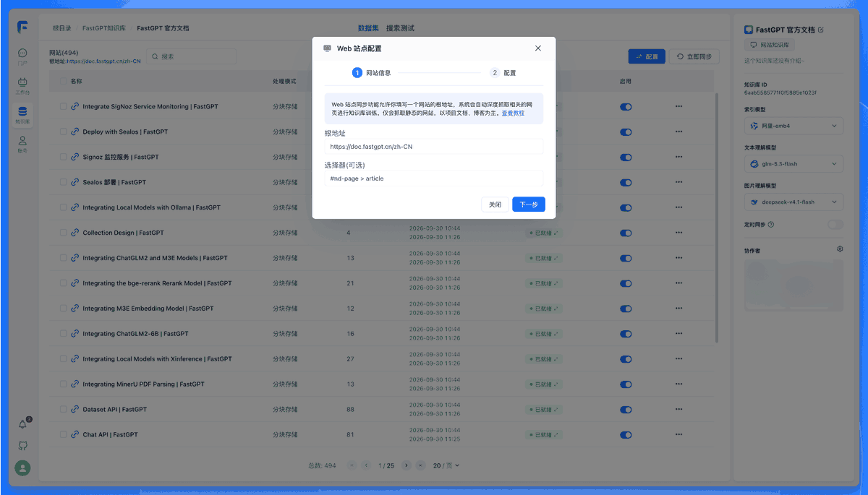Click the edit icon beside FastGPT 官方文档
Image resolution: width=868 pixels, height=495 pixels.
pos(820,30)
